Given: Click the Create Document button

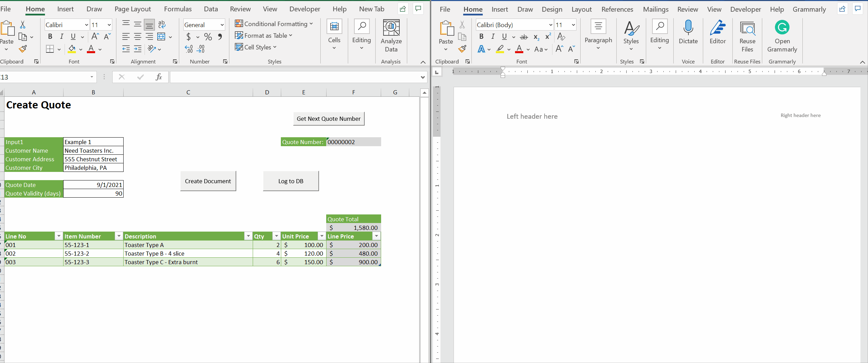Looking at the screenshot, I should [x=208, y=181].
